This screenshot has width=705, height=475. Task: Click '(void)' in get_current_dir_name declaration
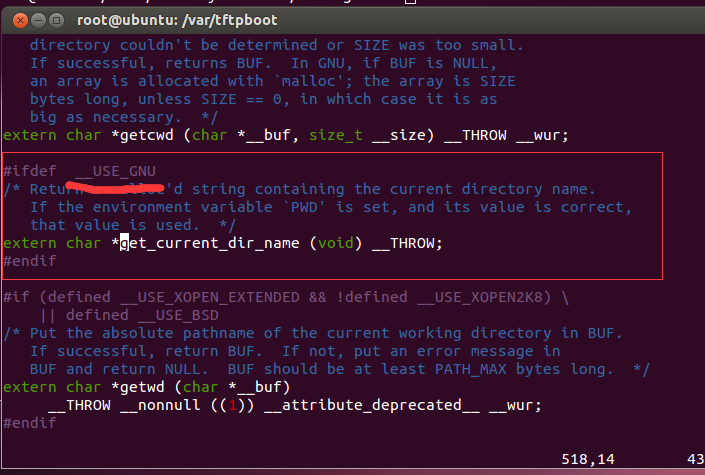pos(335,243)
